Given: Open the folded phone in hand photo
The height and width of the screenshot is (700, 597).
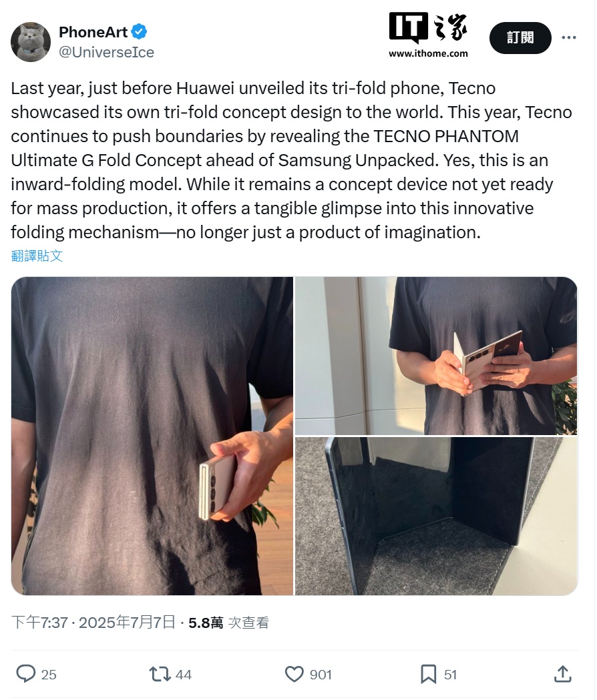Looking at the screenshot, I should coord(152,436).
